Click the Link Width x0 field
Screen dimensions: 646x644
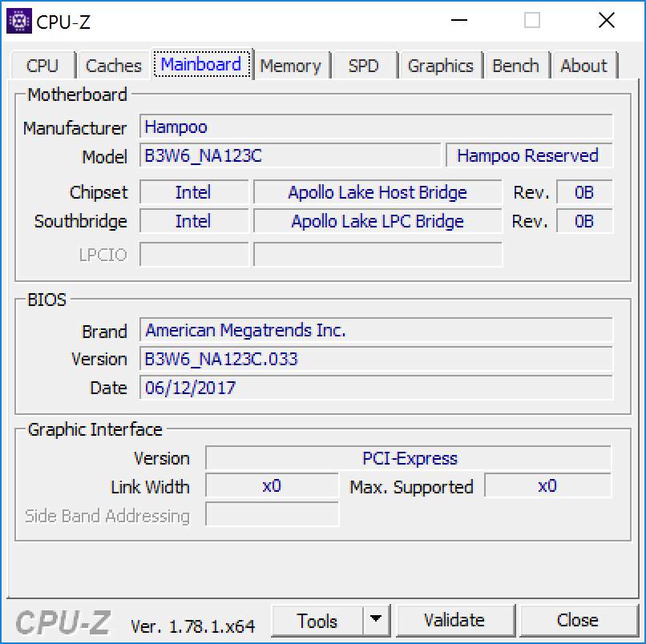(272, 486)
